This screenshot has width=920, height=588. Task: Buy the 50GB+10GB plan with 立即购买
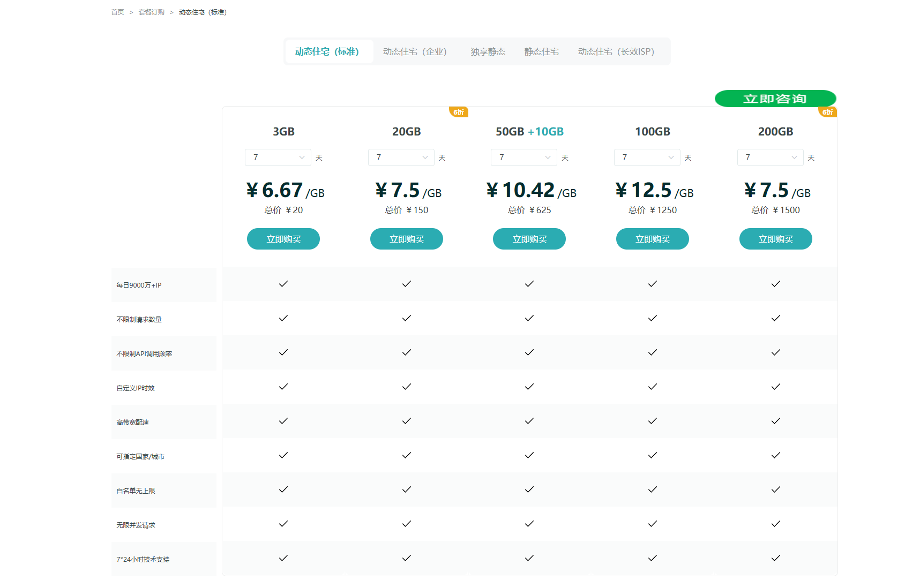click(529, 239)
